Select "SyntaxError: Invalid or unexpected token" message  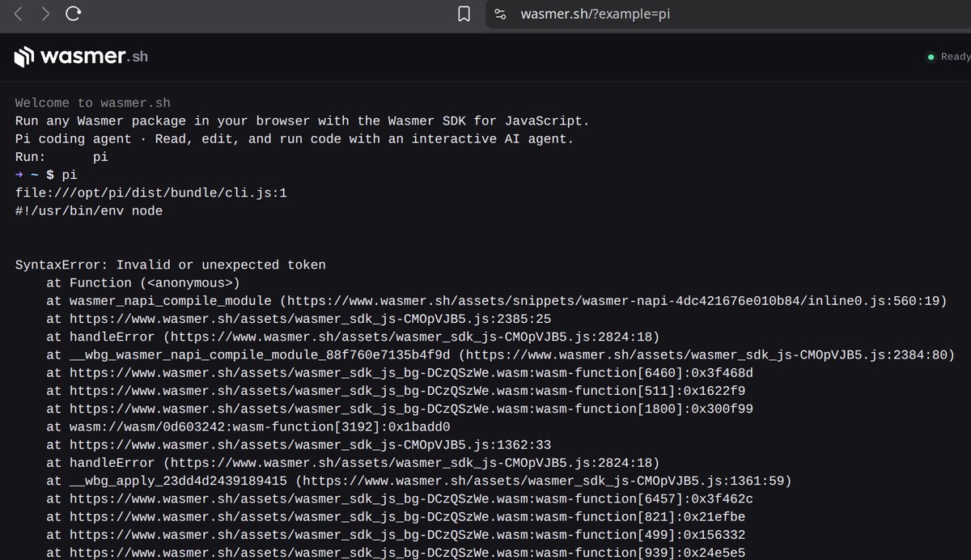point(171,265)
